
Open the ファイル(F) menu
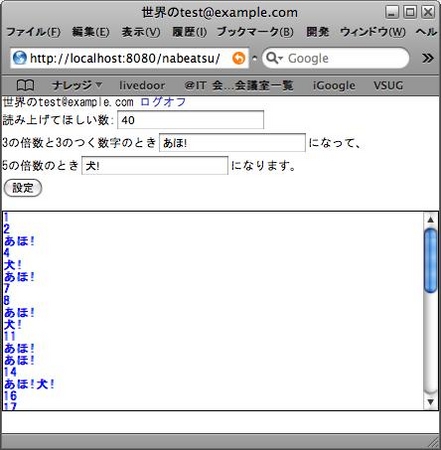tap(33, 32)
